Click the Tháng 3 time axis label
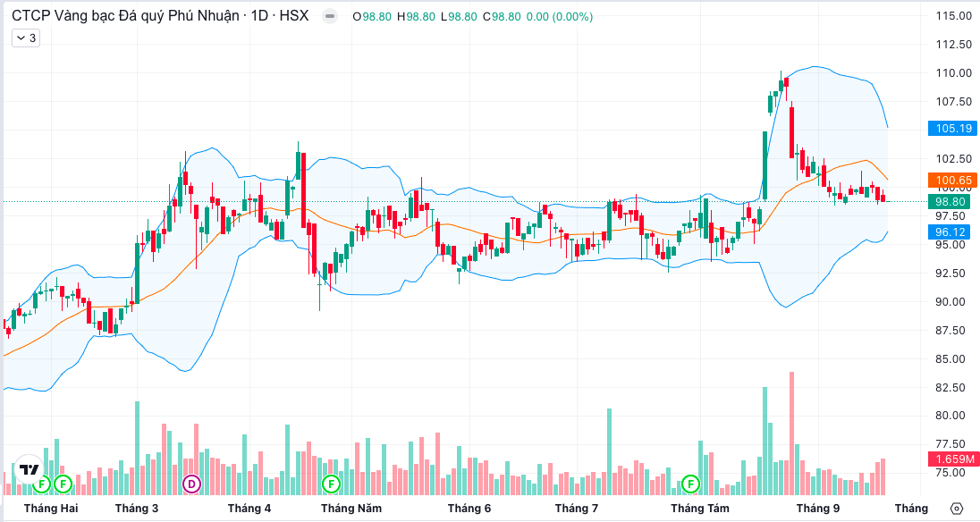 137,509
